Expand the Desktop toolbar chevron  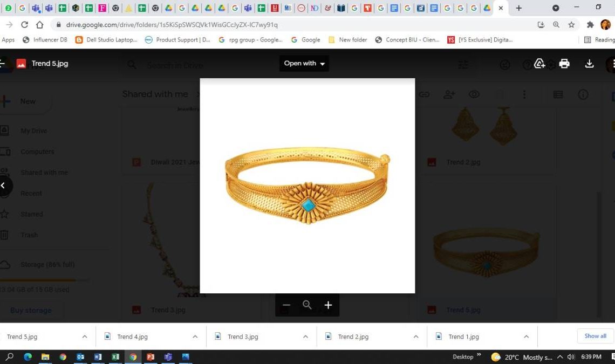(x=479, y=355)
